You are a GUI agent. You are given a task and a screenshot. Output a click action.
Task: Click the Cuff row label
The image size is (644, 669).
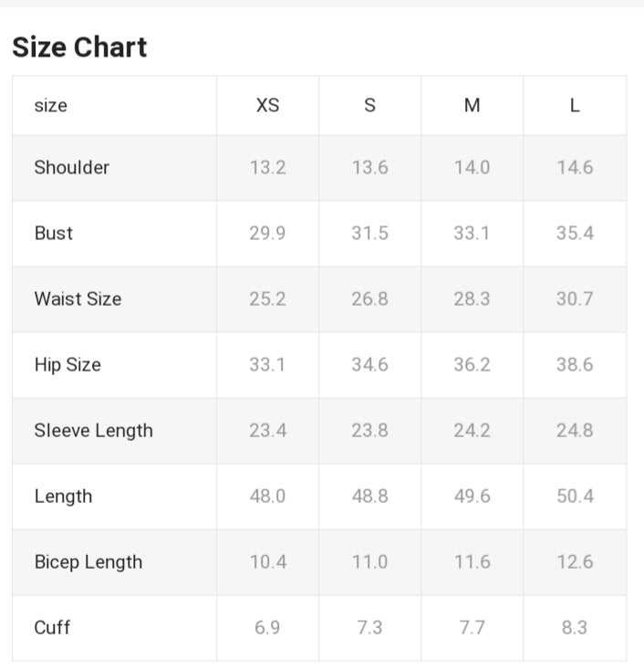point(52,628)
